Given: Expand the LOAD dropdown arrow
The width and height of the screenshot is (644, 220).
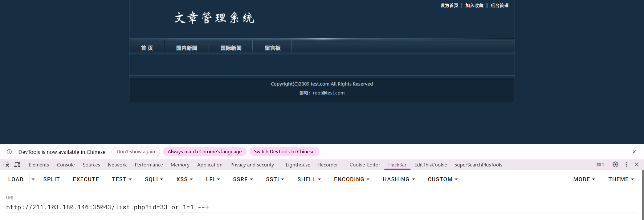Looking at the screenshot, I should click(33, 179).
